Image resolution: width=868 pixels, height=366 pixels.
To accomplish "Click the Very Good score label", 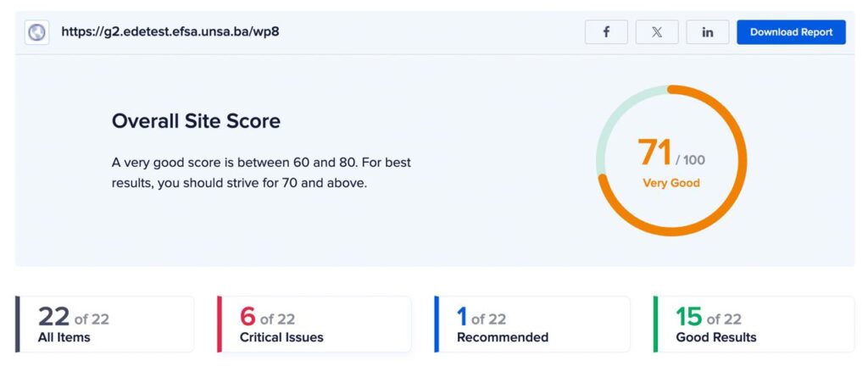I will point(671,183).
